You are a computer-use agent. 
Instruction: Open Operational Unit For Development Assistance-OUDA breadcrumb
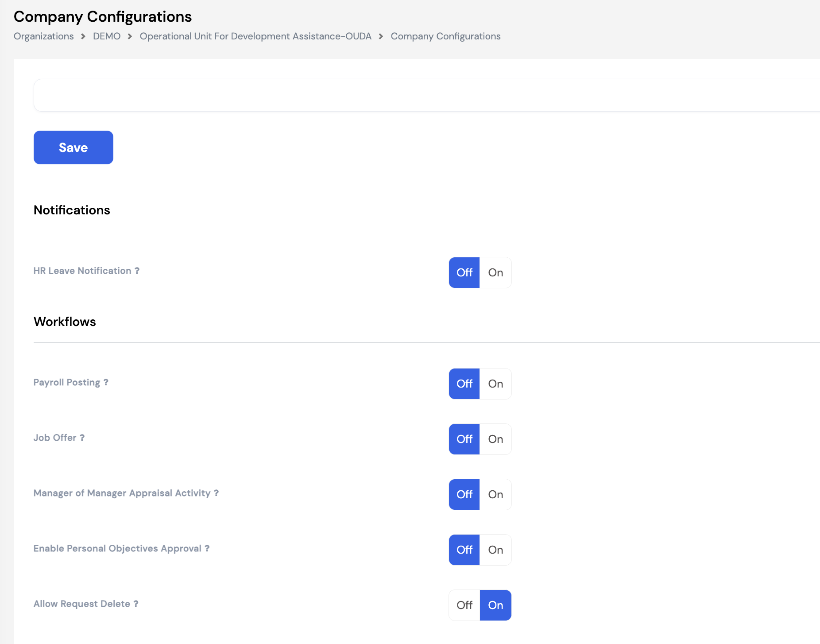click(255, 36)
